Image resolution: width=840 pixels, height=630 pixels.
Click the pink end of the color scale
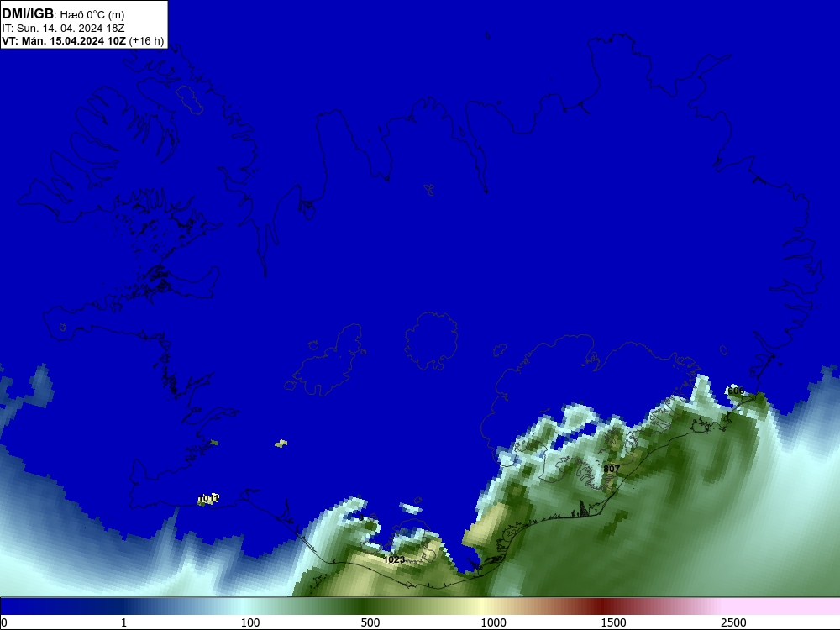click(780, 606)
